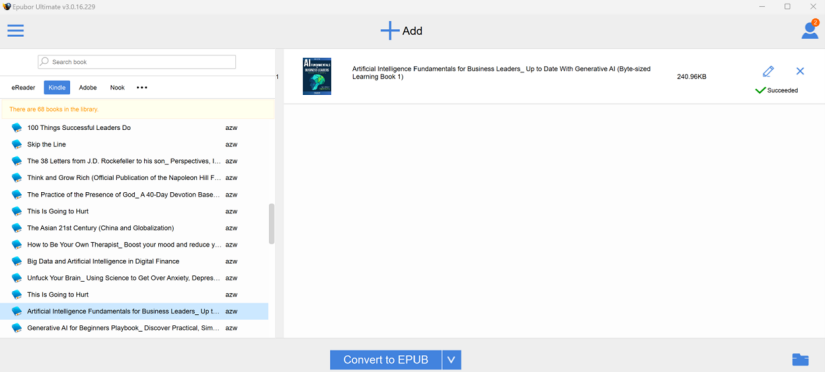825x372 pixels.
Task: Click book icon beside Big Data and Artificial Intelligence
Action: [x=17, y=261]
